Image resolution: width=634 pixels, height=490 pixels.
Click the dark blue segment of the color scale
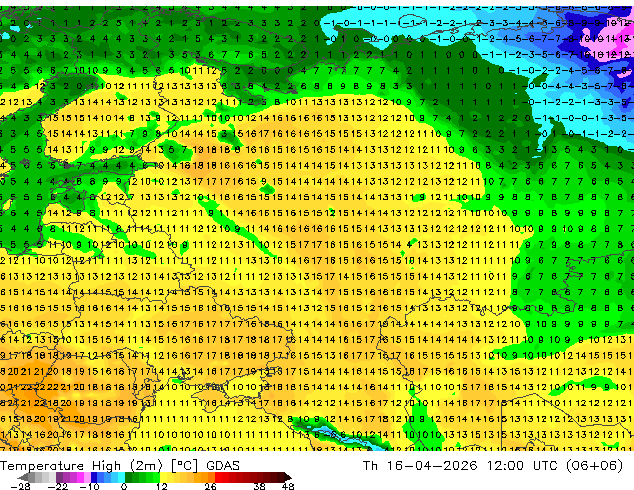tap(94, 477)
